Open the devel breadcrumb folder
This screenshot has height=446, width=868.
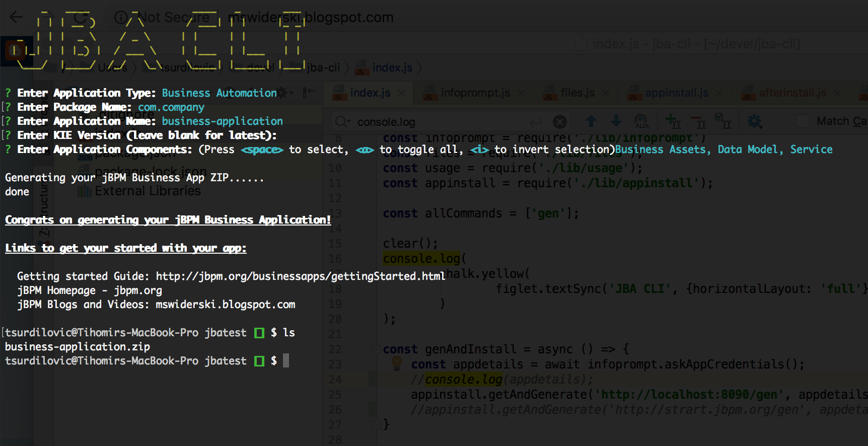260,68
